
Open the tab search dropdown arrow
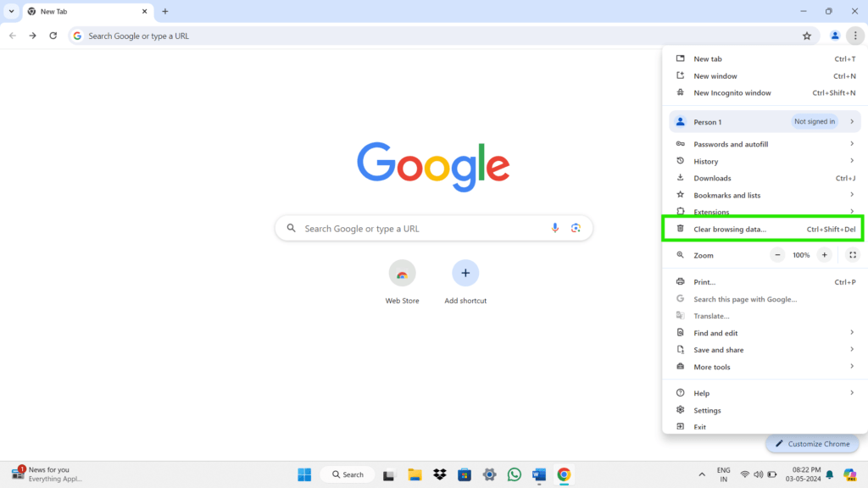click(x=11, y=11)
